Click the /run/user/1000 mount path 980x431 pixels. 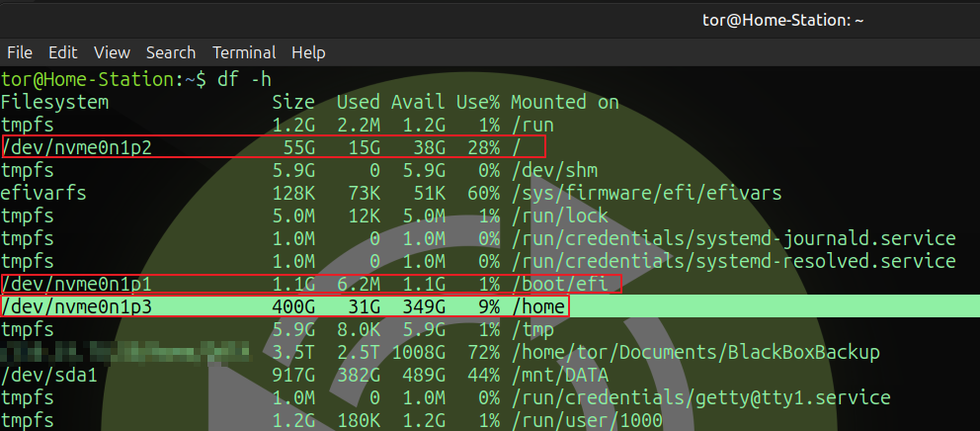pyautogui.click(x=587, y=421)
